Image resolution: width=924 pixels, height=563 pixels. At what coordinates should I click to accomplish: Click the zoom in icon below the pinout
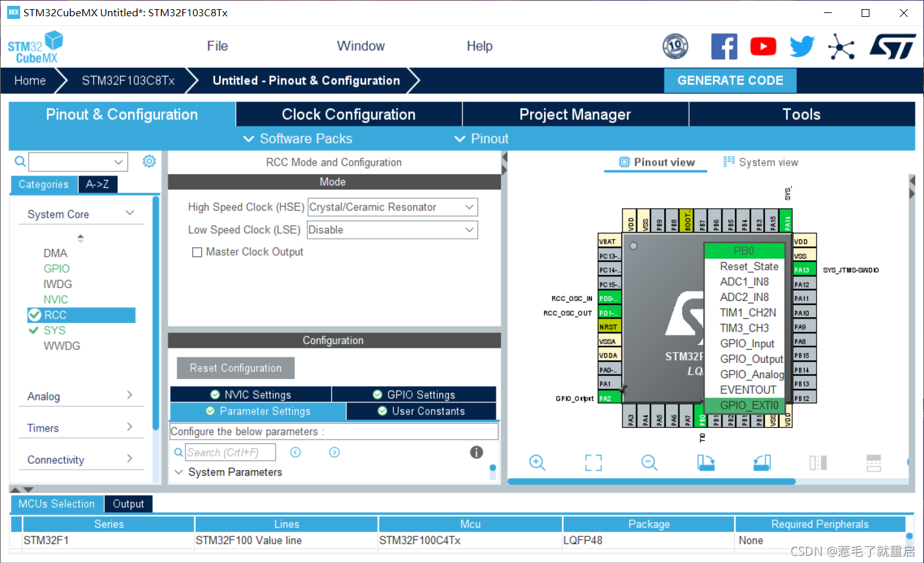pyautogui.click(x=537, y=462)
